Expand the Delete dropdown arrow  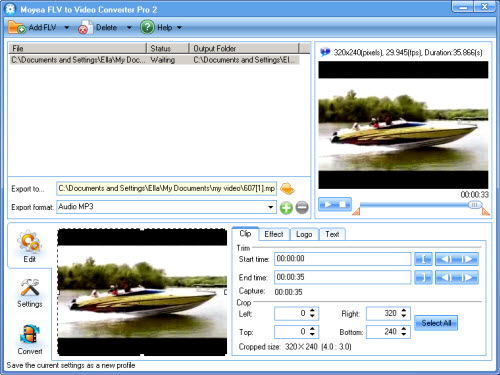[x=129, y=28]
